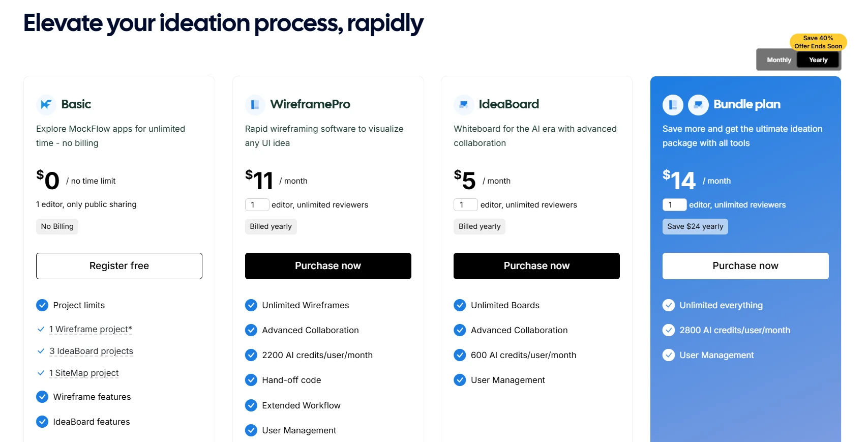Screen dimensions: 868x442
Task: Click the editor count field for IdeaBoard
Action: point(465,204)
